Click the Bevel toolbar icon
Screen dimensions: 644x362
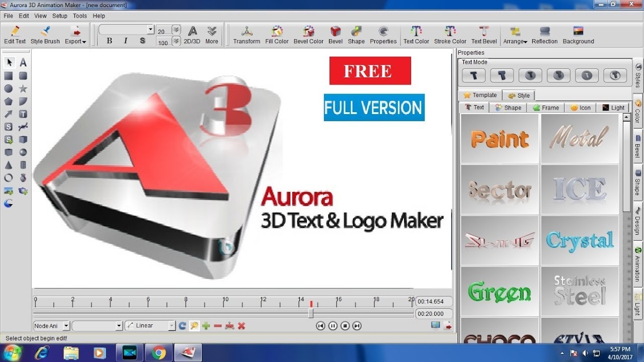point(336,35)
